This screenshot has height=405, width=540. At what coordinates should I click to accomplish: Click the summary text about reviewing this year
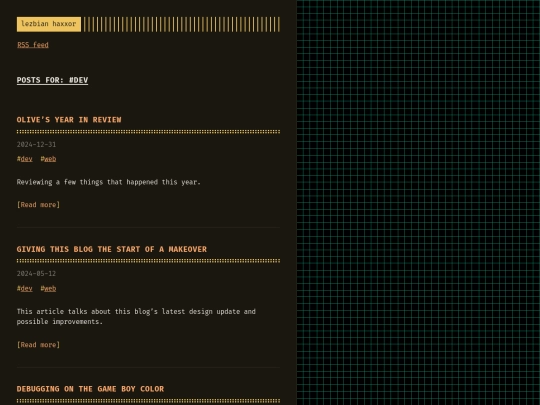tap(108, 182)
